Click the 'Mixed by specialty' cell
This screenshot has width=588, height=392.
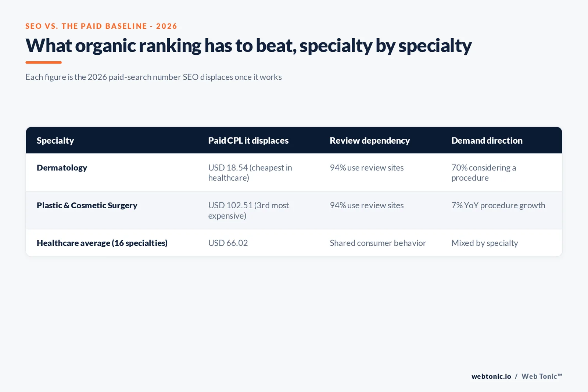click(x=485, y=243)
